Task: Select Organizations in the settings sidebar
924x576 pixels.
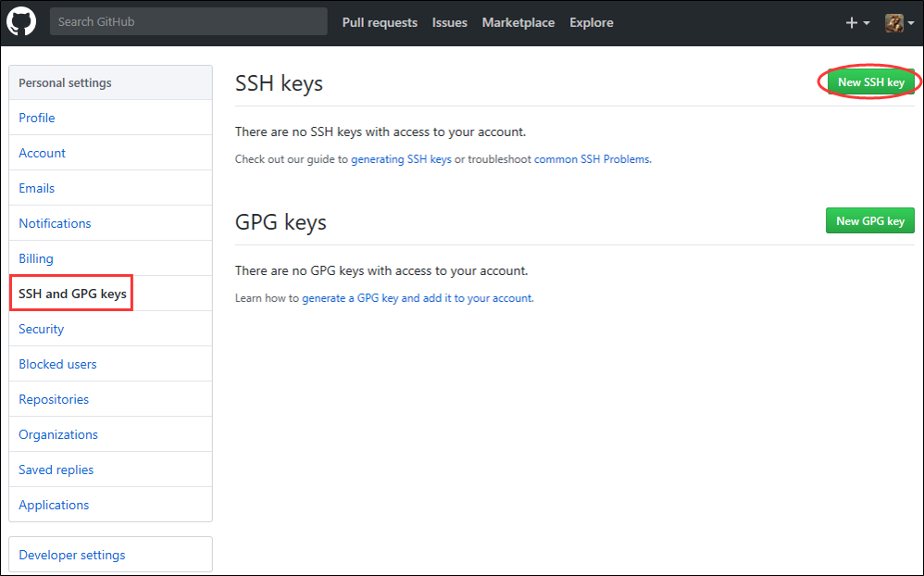Action: [110, 434]
